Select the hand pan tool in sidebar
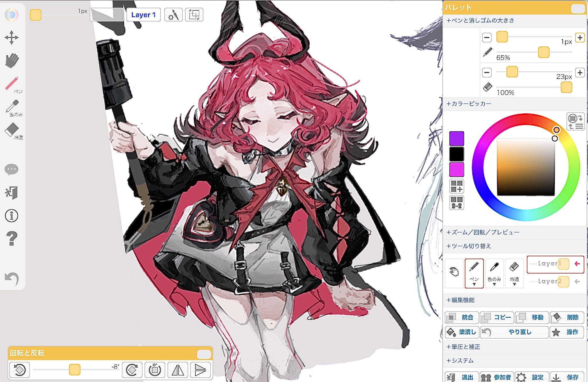Image resolution: width=588 pixels, height=382 pixels. click(12, 61)
